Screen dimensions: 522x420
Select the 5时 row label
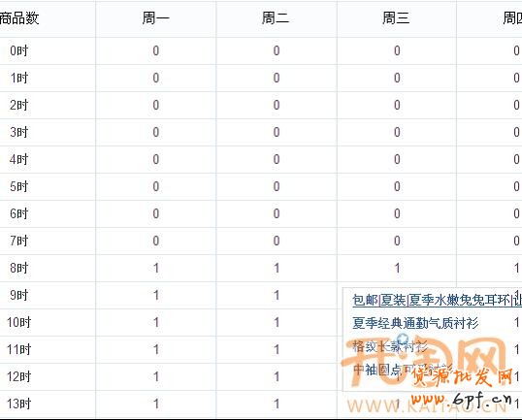tap(19, 186)
